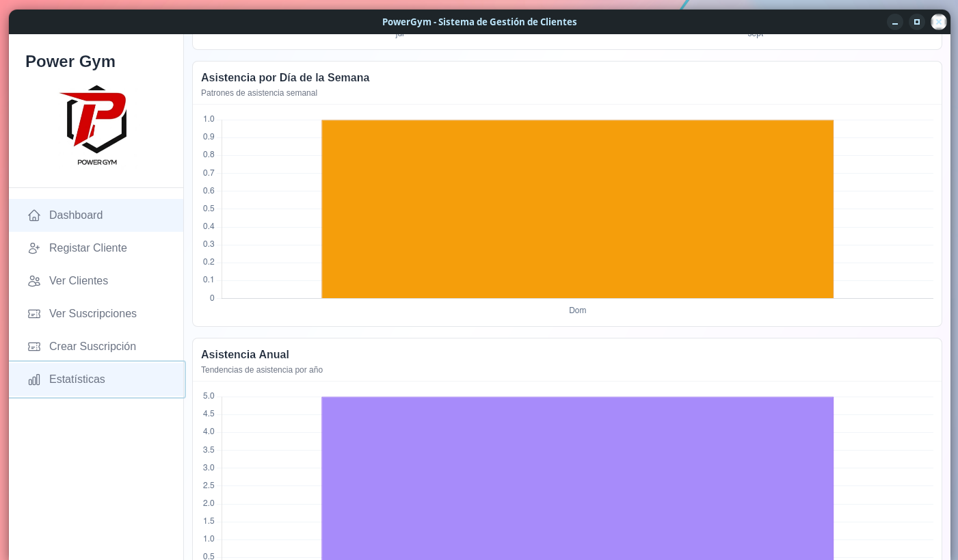Viewport: 958px width, 560px height.
Task: Open the Dashboard menu item
Action: click(x=96, y=215)
